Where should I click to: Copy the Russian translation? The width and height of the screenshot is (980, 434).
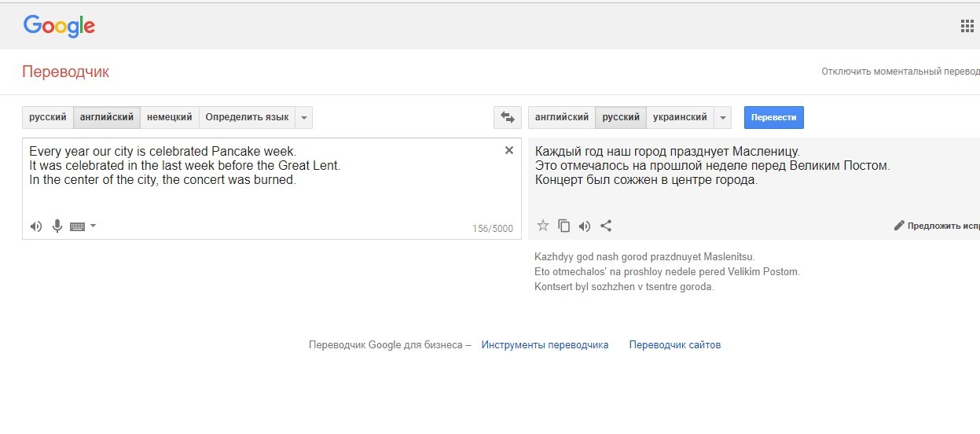[x=563, y=226]
